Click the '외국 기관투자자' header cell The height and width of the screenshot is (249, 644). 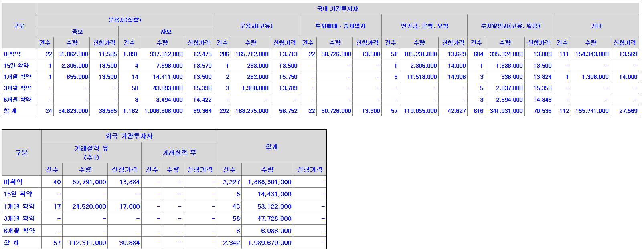pyautogui.click(x=129, y=136)
